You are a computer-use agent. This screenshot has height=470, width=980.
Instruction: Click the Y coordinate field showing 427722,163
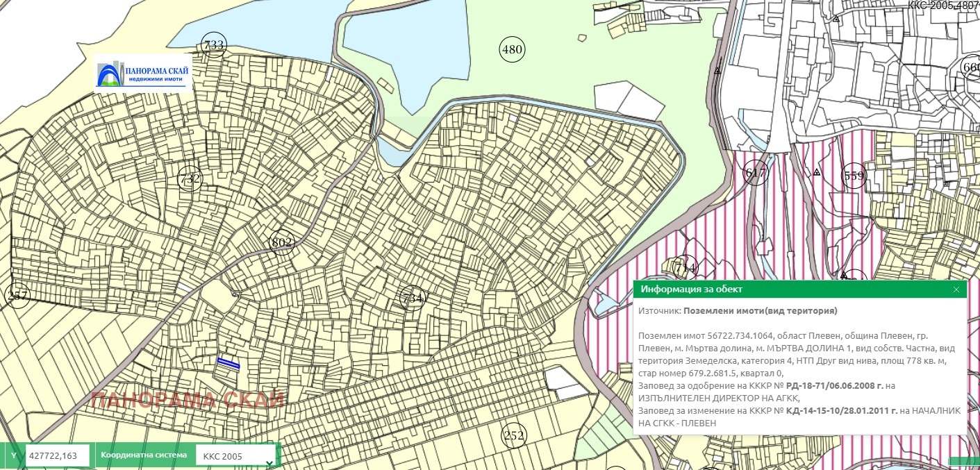pyautogui.click(x=57, y=456)
